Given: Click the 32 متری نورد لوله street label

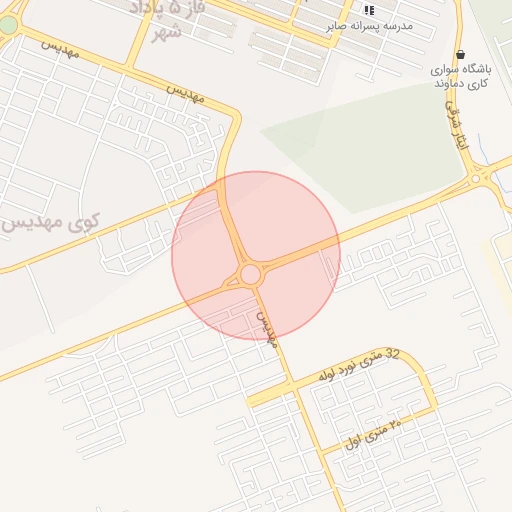Looking at the screenshot, I should [359, 365].
